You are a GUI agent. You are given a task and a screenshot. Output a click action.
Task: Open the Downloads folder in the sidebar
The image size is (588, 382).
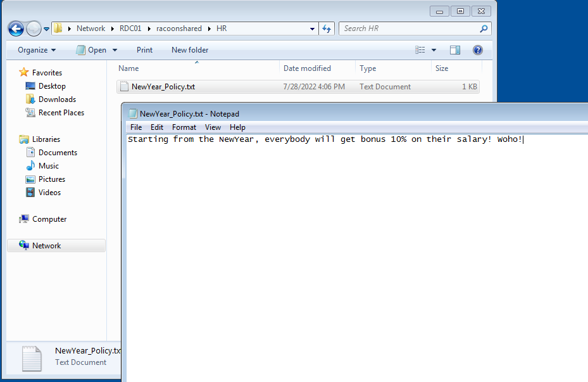pos(58,99)
